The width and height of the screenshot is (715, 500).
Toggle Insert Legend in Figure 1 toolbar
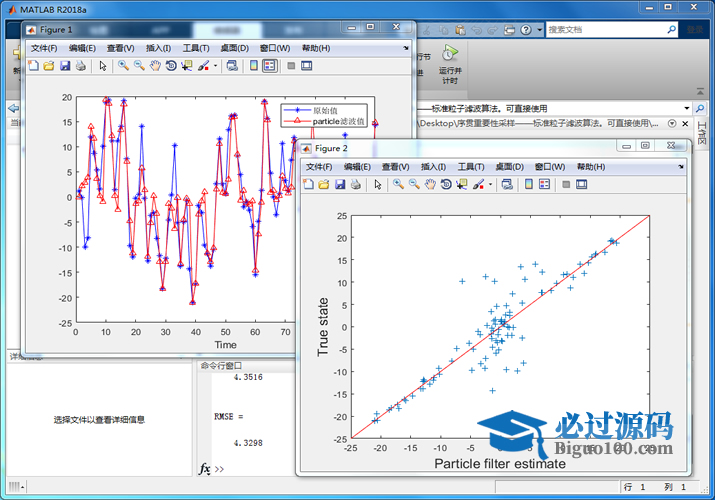(269, 66)
